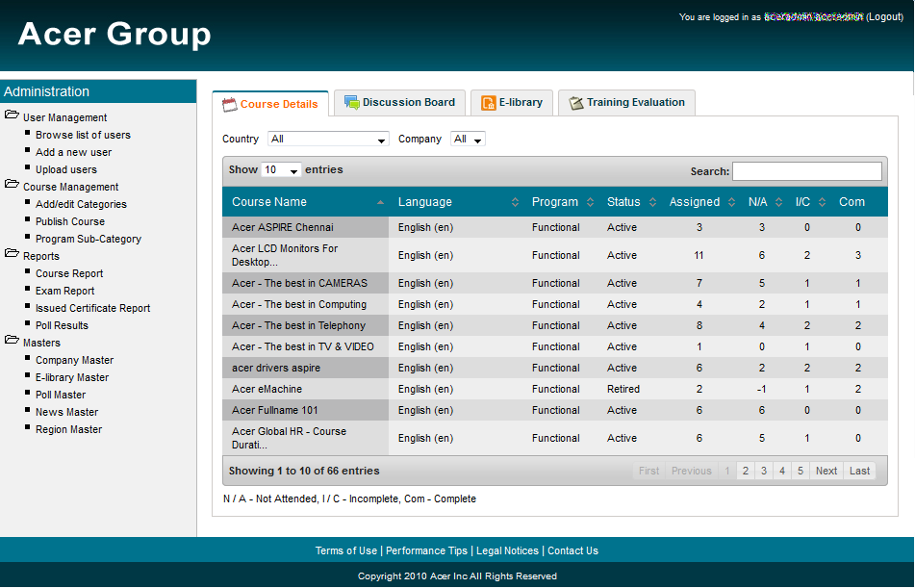Click the Search input field
This screenshot has height=588, width=915.
806,171
